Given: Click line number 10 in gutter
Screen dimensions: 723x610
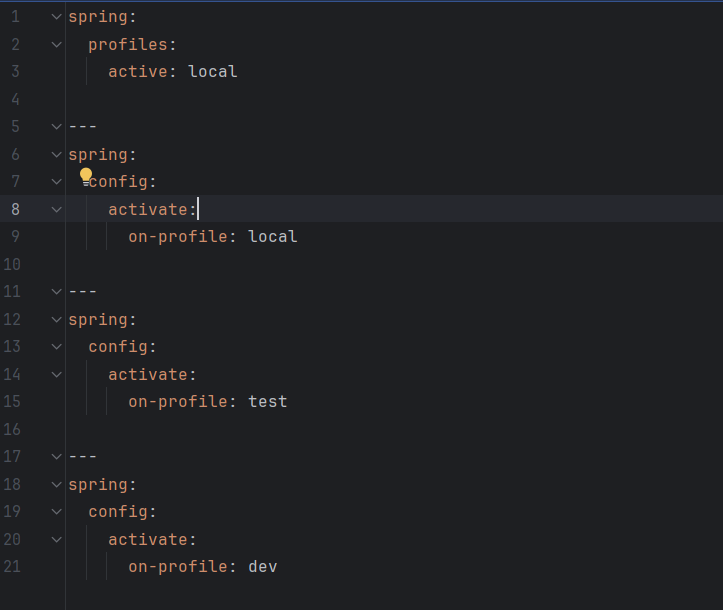Looking at the screenshot, I should click(x=12, y=264).
